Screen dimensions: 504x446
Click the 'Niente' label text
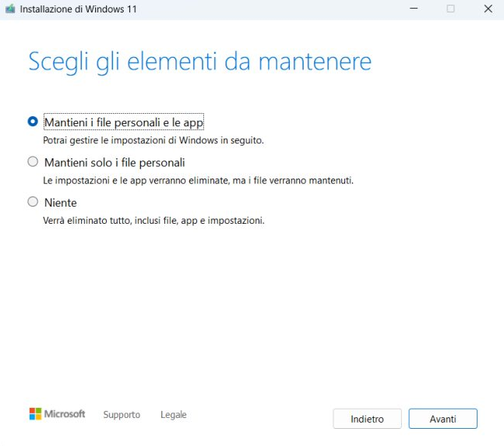click(x=61, y=203)
